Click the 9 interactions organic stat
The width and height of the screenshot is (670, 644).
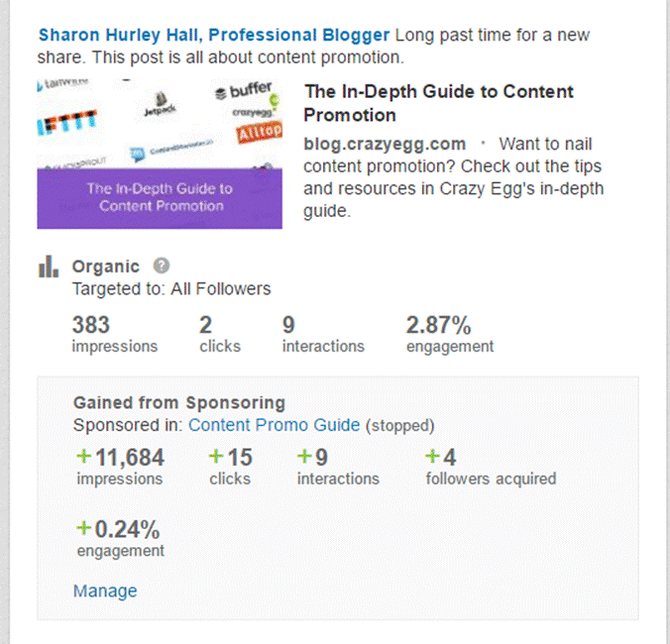288,325
